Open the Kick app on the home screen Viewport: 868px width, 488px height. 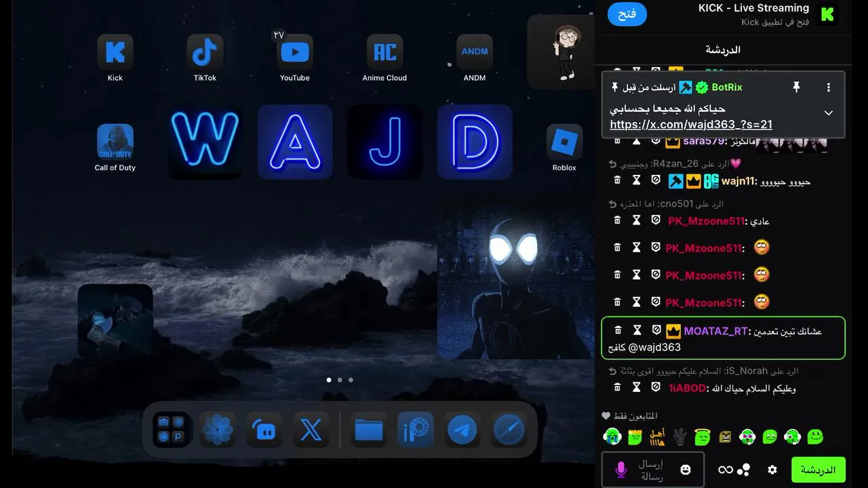(115, 52)
